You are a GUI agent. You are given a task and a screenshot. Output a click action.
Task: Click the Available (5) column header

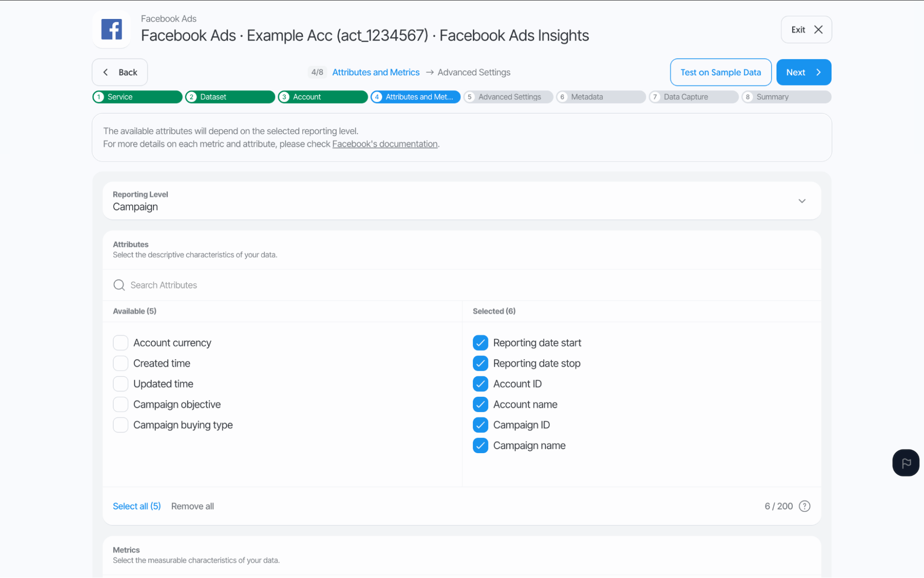click(135, 311)
